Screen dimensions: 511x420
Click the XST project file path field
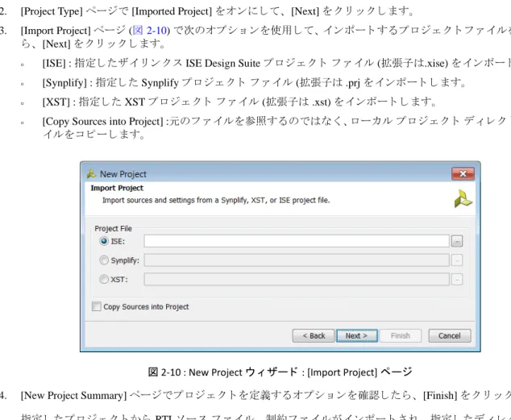pos(297,279)
